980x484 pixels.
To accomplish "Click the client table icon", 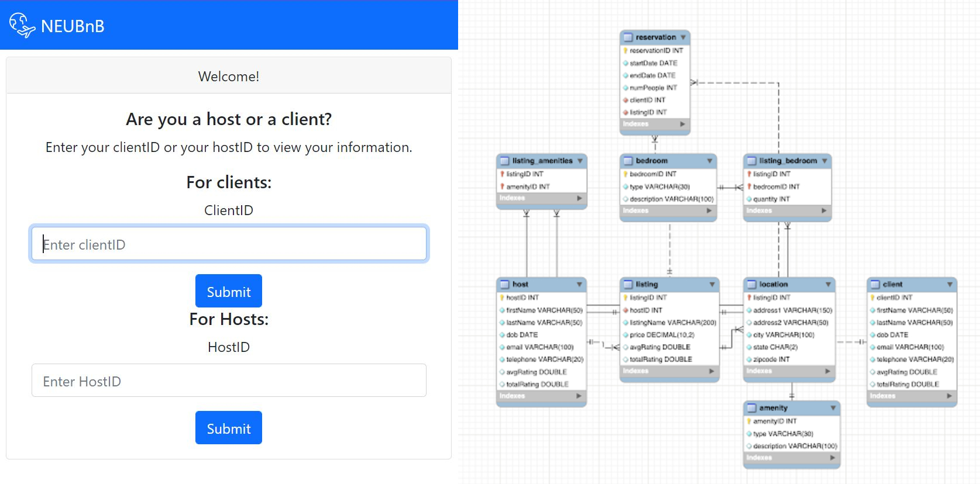I will [875, 285].
